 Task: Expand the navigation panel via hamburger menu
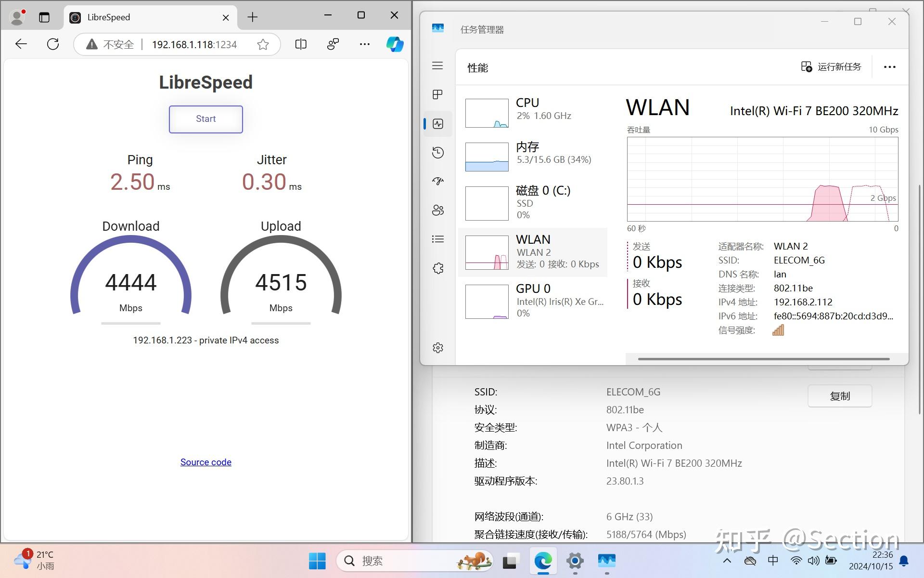pos(437,66)
